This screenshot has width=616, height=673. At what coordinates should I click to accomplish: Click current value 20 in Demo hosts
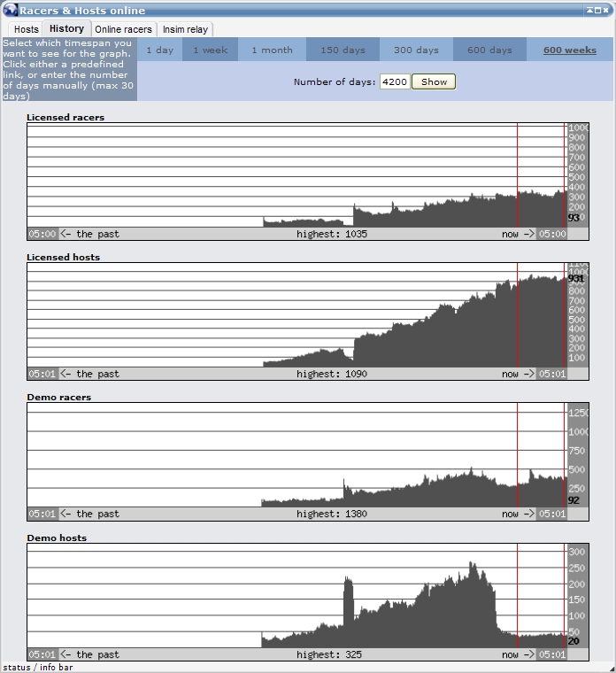click(574, 641)
